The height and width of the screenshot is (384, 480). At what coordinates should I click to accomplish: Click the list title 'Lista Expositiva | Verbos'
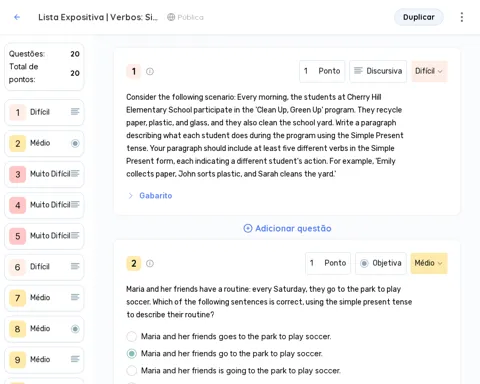98,17
